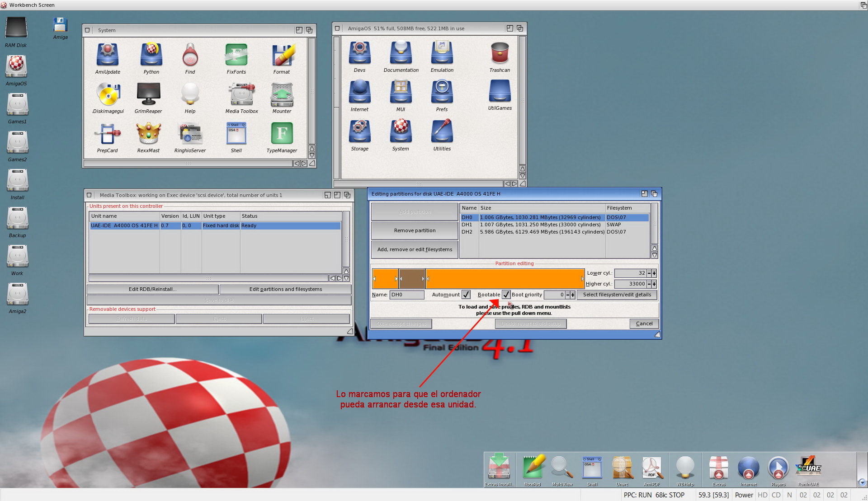Increase the Lower cyl. value
The width and height of the screenshot is (868, 501).
point(654,273)
